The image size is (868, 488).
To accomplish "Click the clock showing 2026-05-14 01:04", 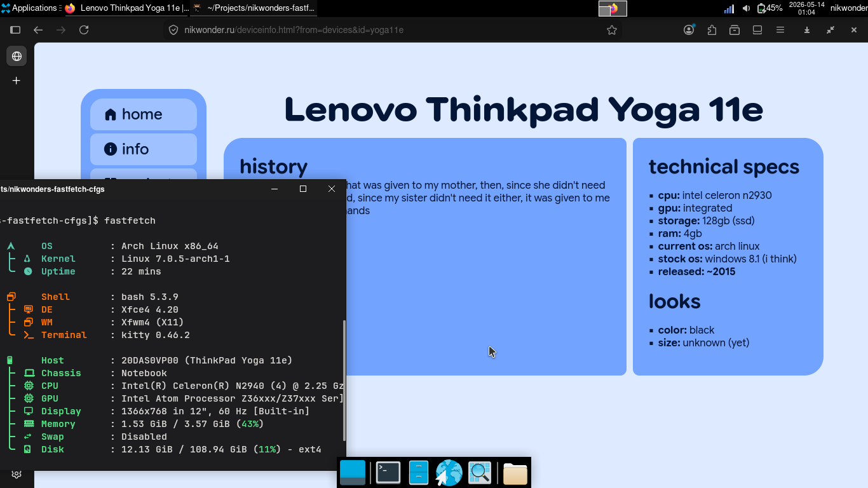I will (806, 8).
